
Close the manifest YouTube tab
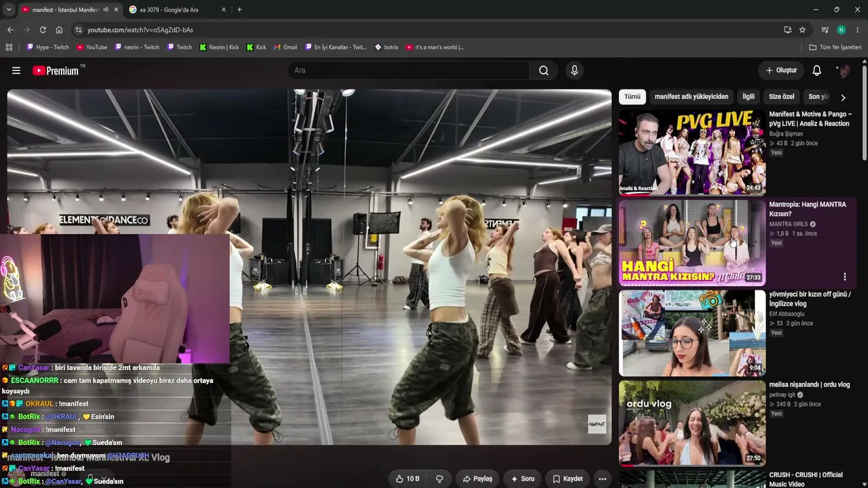point(116,9)
